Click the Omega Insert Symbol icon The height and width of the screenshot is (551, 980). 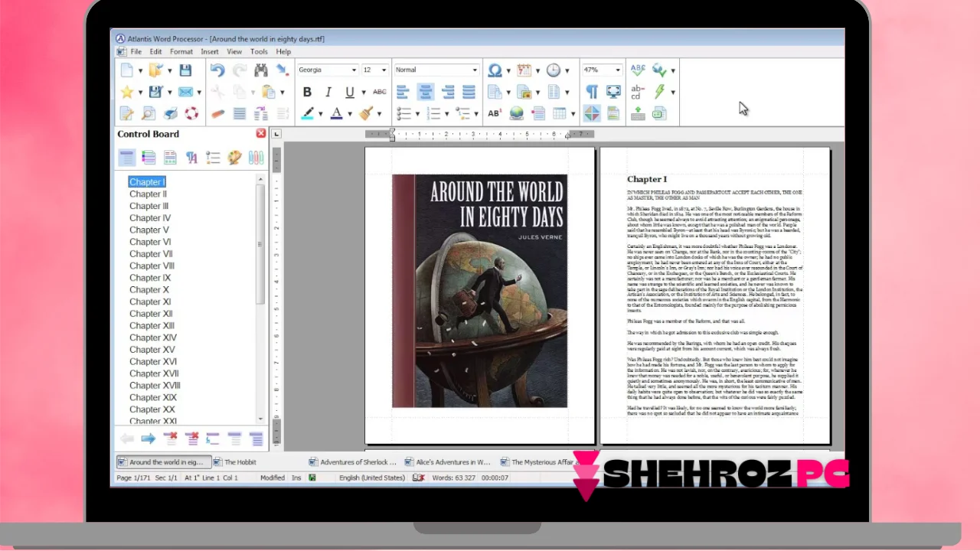pyautogui.click(x=495, y=70)
